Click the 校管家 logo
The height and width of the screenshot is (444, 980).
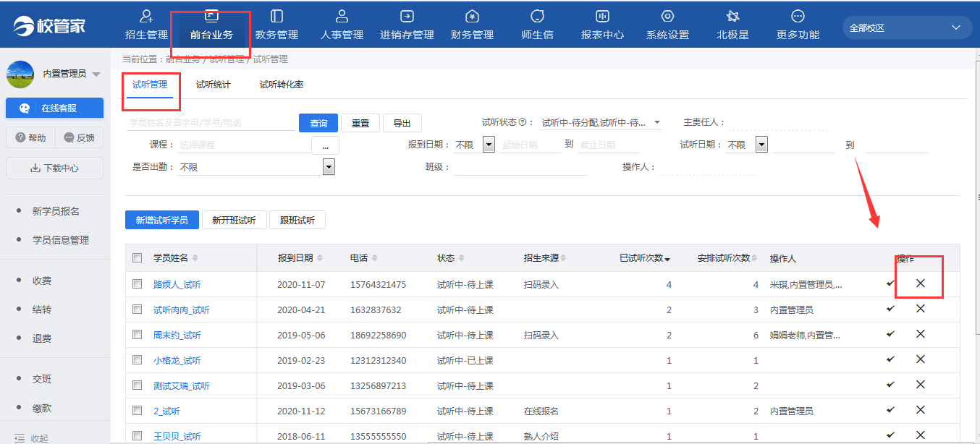tap(49, 26)
